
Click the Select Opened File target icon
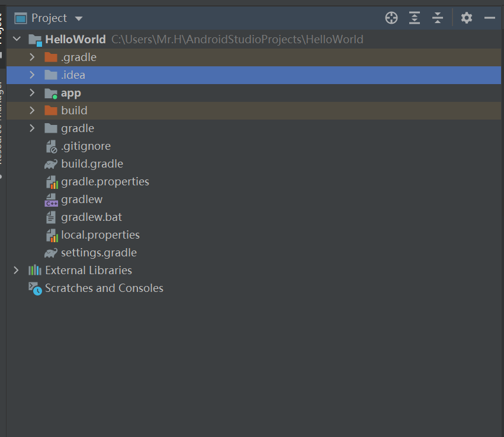391,18
